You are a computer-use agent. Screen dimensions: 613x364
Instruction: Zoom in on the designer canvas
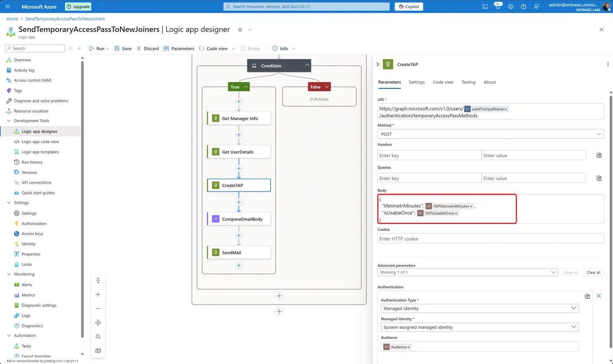click(98, 294)
